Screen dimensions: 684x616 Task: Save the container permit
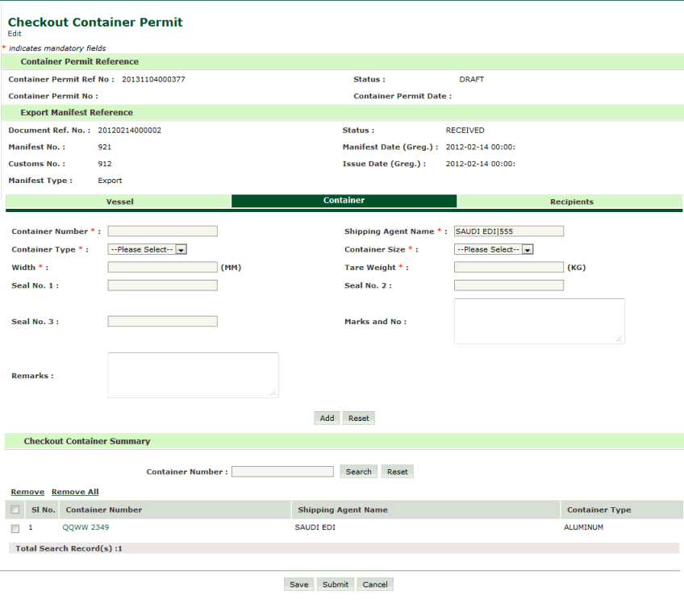click(x=298, y=585)
